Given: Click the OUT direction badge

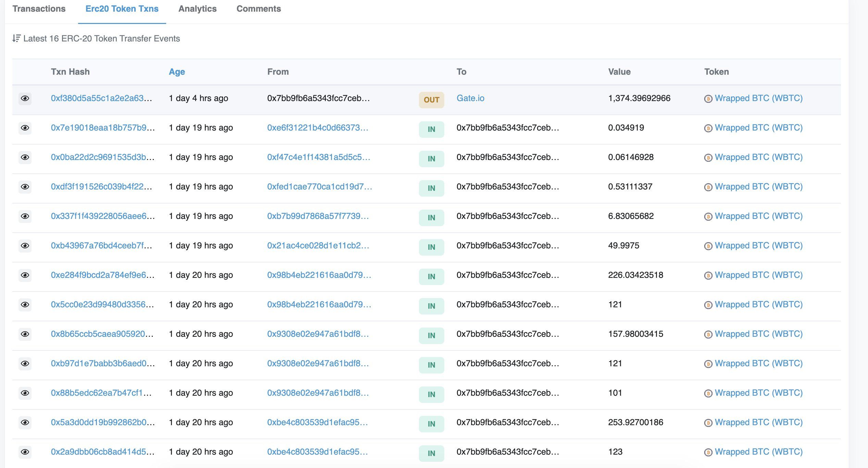Looking at the screenshot, I should (431, 100).
